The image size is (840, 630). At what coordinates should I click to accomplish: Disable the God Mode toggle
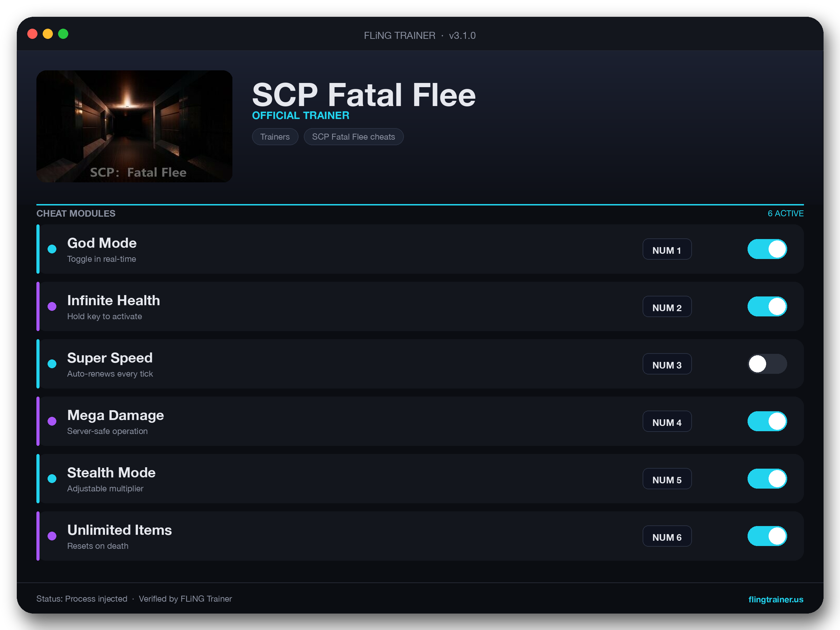point(767,249)
